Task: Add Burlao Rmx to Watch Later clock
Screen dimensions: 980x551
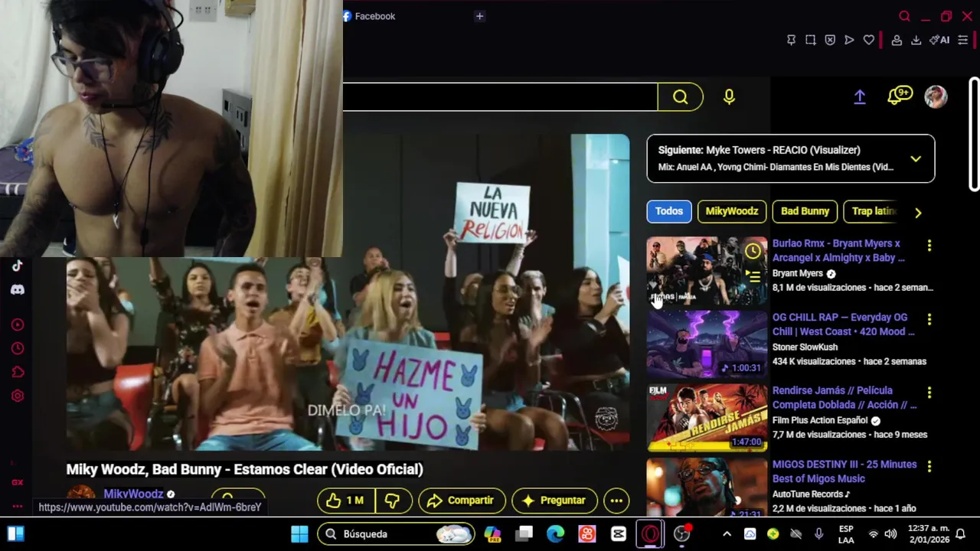Action: pos(753,251)
